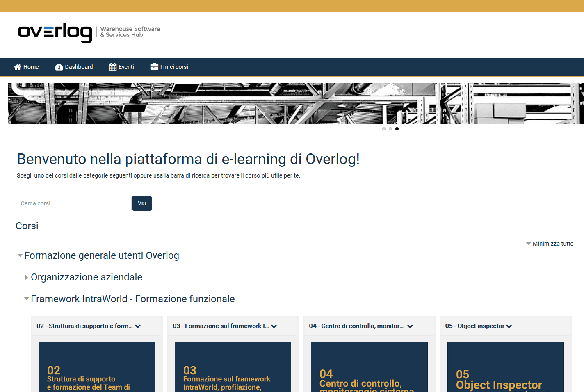Click Benvenuto nella piattaforma heading text
Screen dimensions: 584x392
point(188,159)
